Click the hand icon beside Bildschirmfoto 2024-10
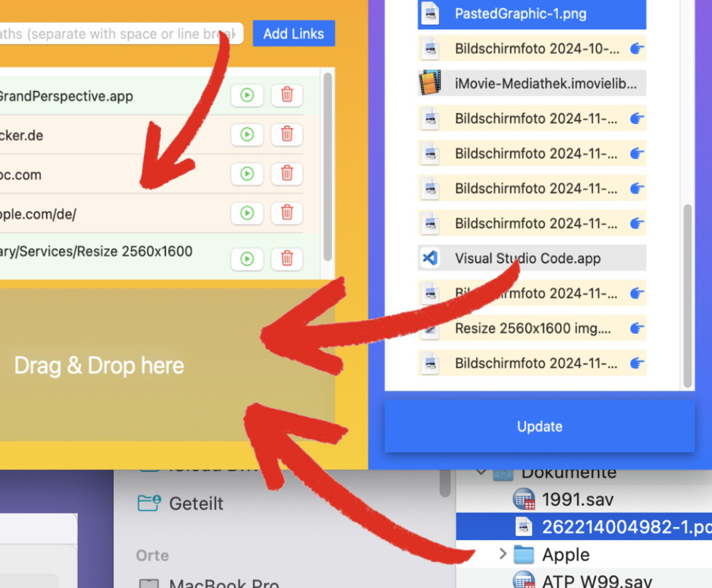This screenshot has height=588, width=712. [637, 48]
